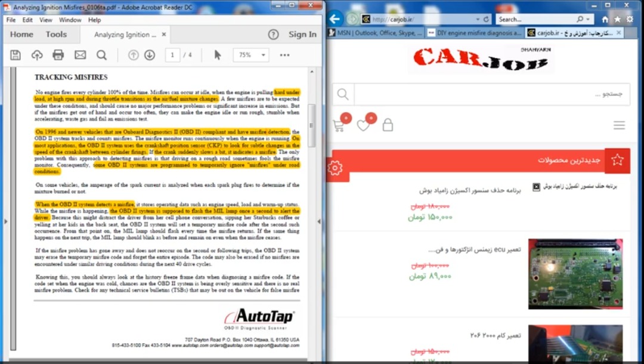Viewport: 644px width, 364px height.
Task: Open the 206 cam repair product title
Action: coord(496,335)
